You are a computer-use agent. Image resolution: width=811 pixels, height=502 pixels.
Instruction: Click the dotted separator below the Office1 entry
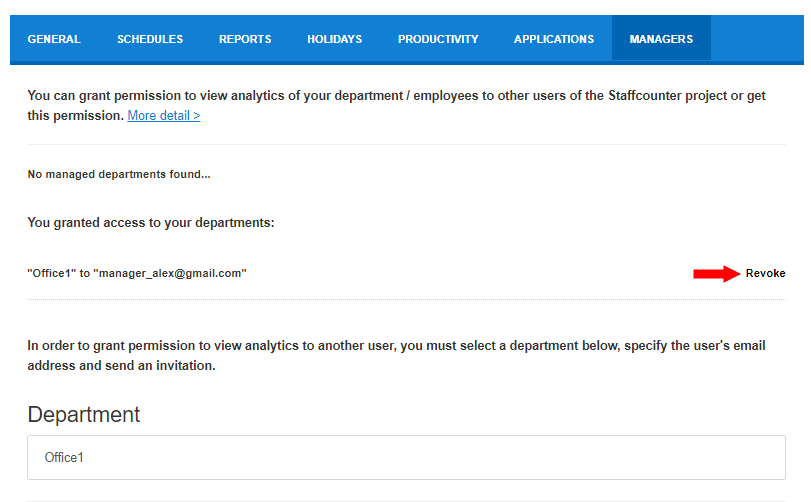407,299
